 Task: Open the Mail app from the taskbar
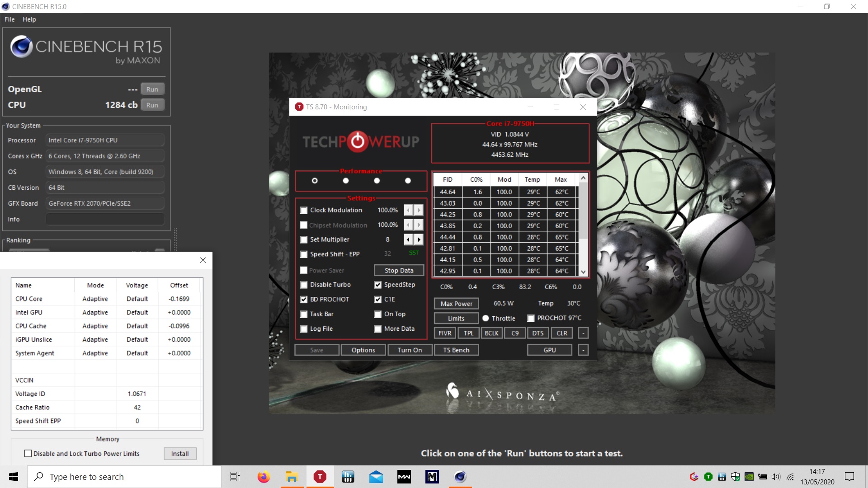click(376, 477)
